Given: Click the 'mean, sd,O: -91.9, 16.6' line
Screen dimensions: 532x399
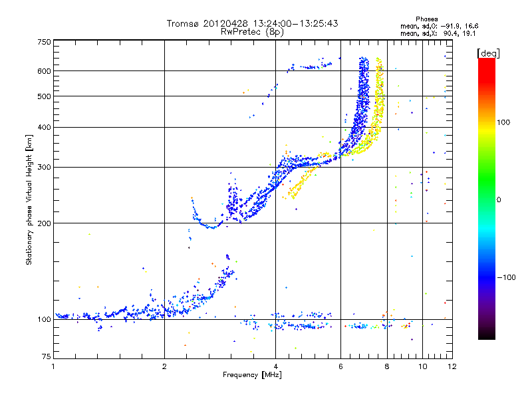Looking at the screenshot, I should pos(439,26).
